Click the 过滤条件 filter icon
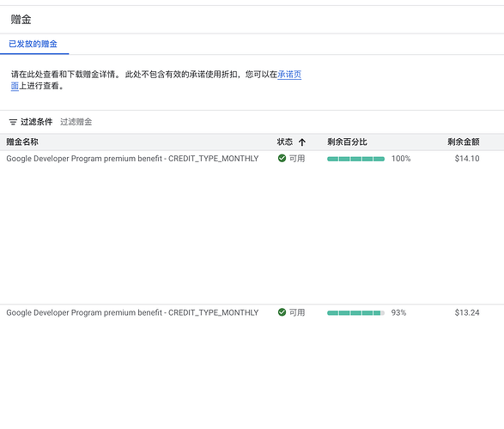This screenshot has width=504, height=429. click(13, 122)
